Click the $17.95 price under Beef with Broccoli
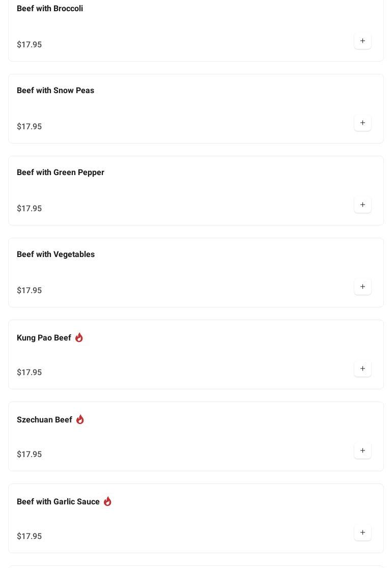The image size is (392, 568). (x=30, y=45)
